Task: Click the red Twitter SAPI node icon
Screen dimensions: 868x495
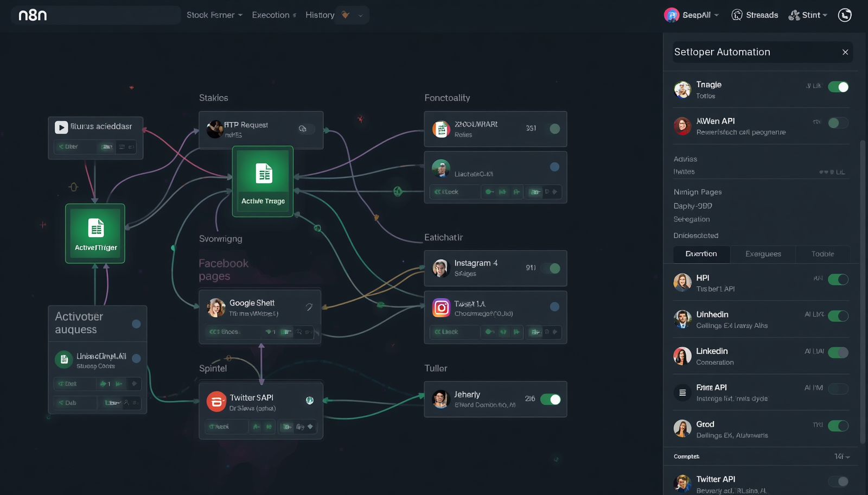Action: (x=216, y=402)
